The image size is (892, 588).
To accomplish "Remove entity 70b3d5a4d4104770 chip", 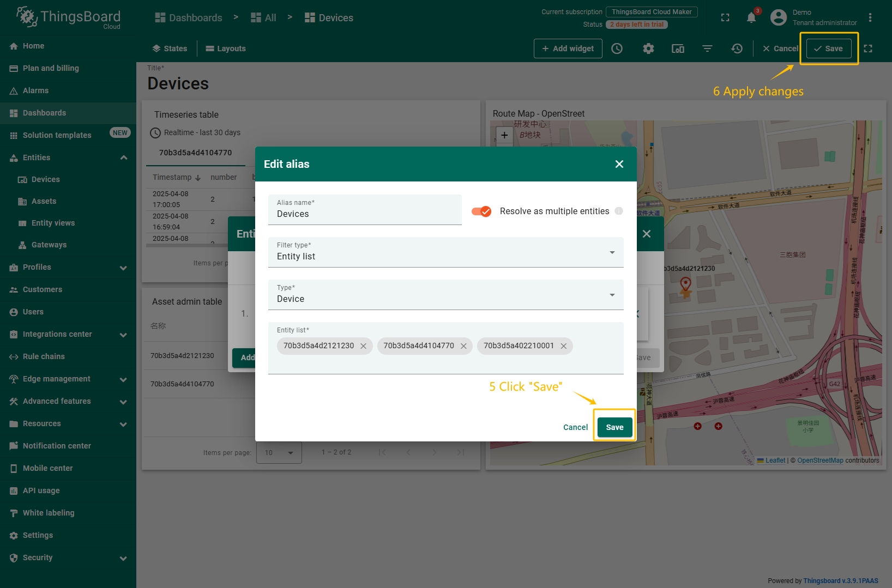I will pyautogui.click(x=463, y=346).
